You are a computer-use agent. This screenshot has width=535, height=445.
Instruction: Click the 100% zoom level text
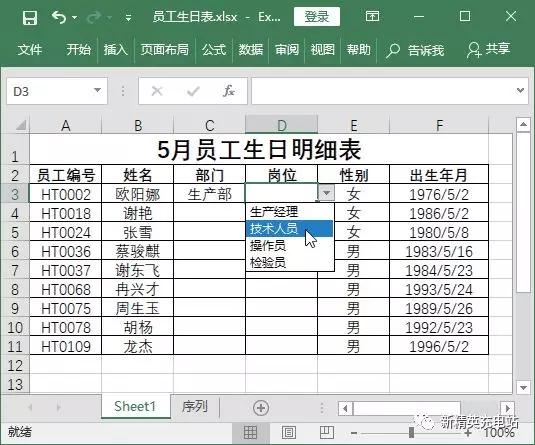[x=499, y=433]
